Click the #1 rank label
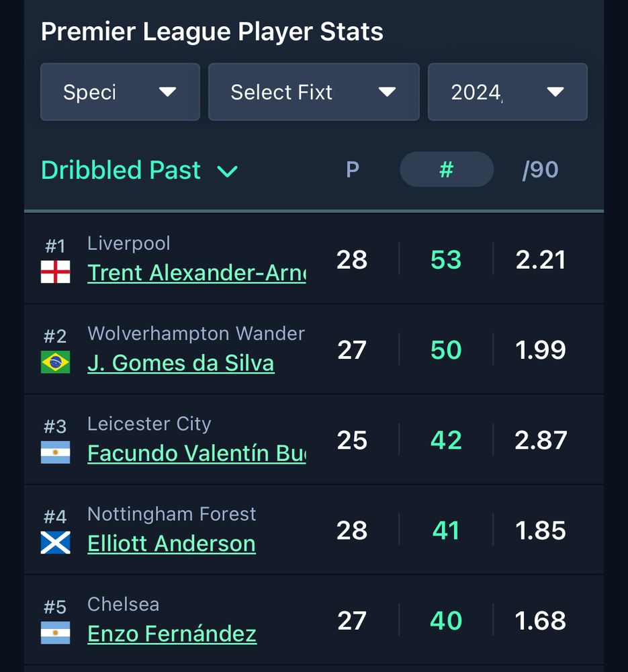The height and width of the screenshot is (672, 628). (x=55, y=246)
